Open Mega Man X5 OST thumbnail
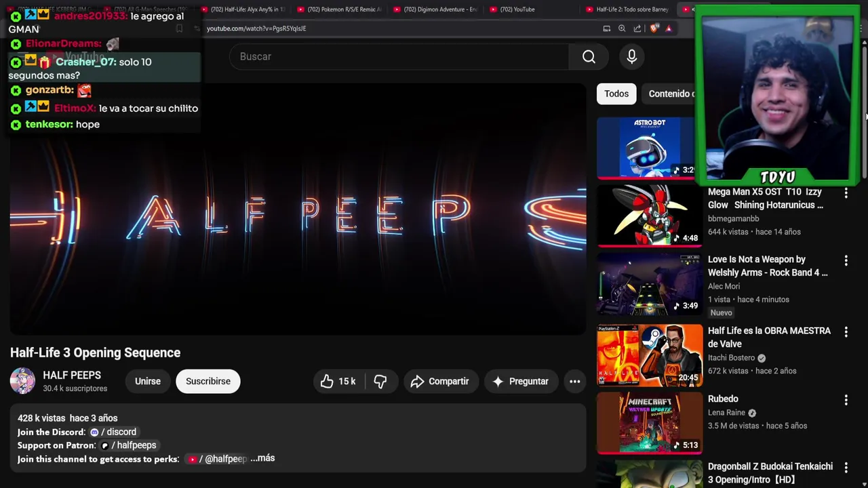 point(650,216)
